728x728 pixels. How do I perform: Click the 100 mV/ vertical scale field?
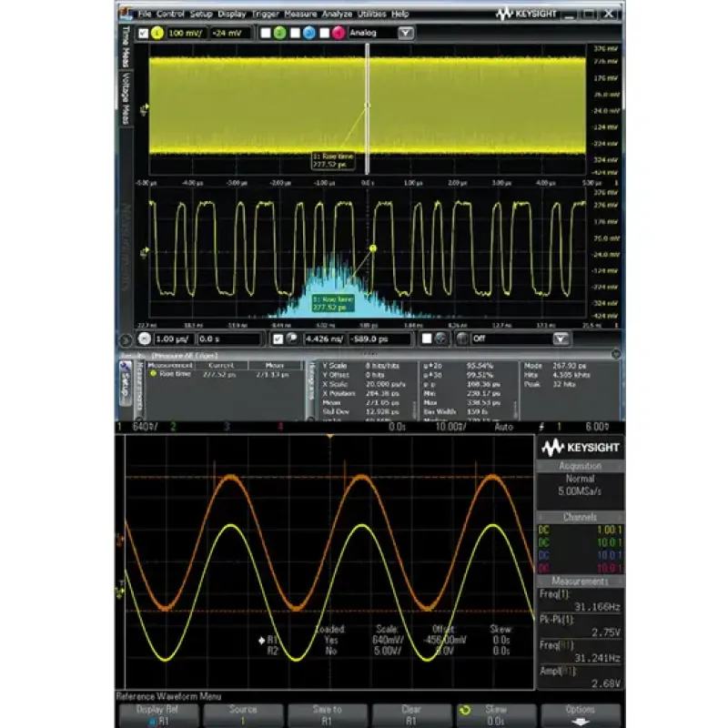187,33
